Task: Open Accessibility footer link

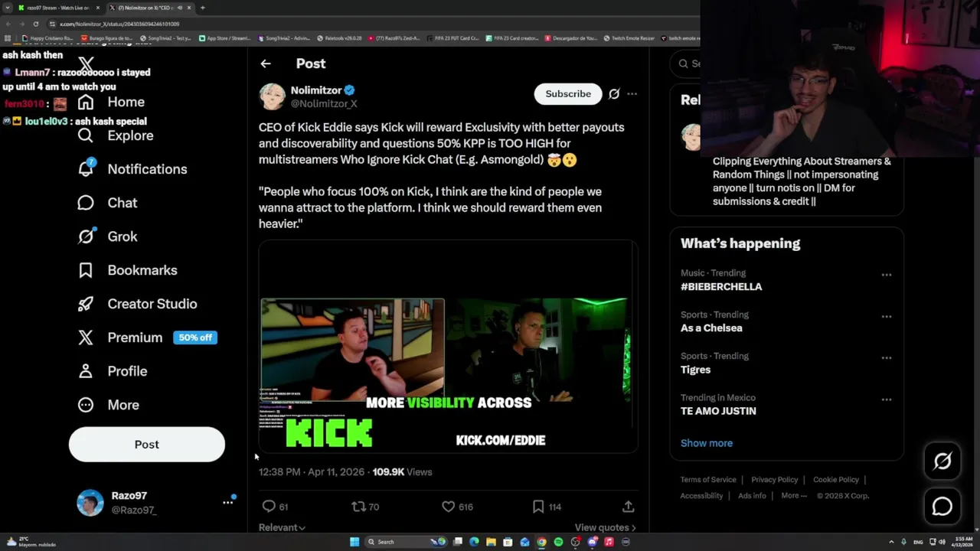Action: click(701, 496)
